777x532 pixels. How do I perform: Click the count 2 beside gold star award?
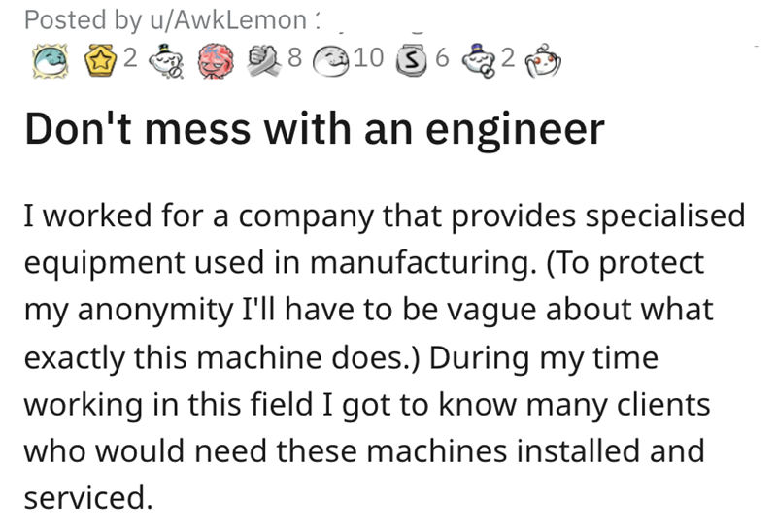click(x=130, y=62)
